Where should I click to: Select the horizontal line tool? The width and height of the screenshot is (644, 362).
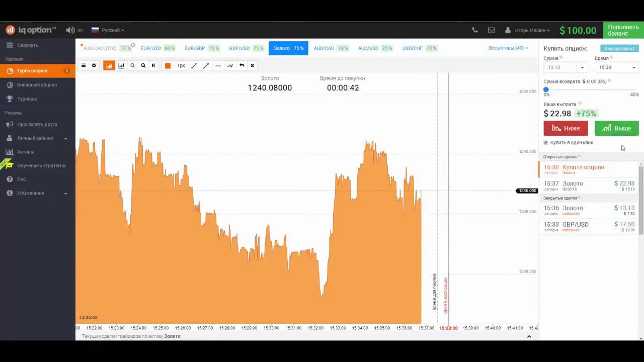point(218,65)
